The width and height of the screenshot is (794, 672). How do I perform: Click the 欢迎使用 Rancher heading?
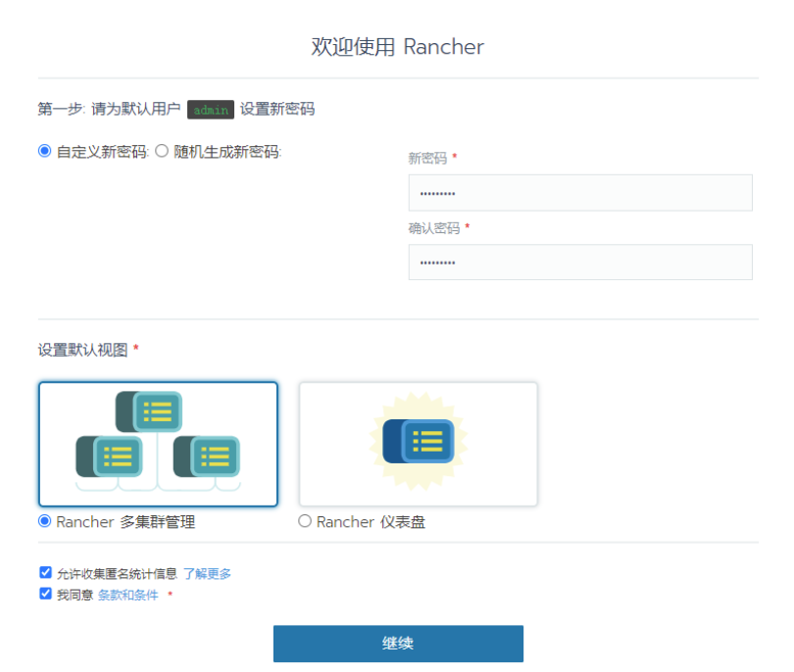(398, 47)
